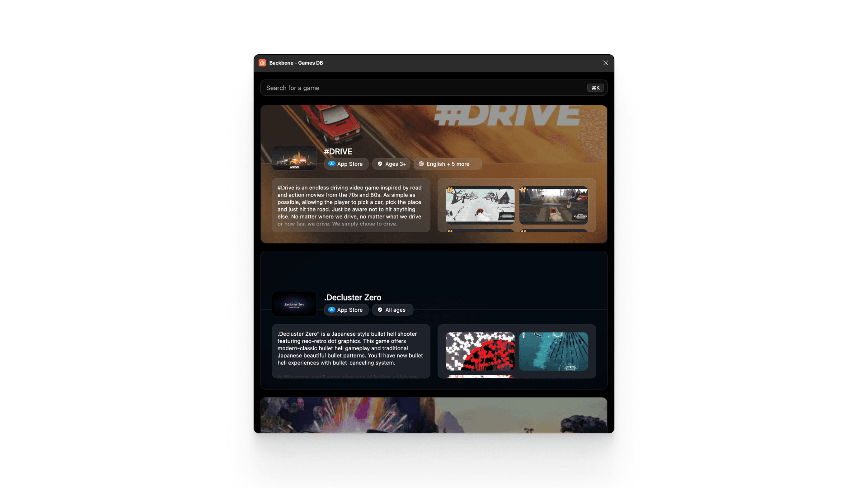Click the Decluster Zero game title link

click(x=353, y=297)
